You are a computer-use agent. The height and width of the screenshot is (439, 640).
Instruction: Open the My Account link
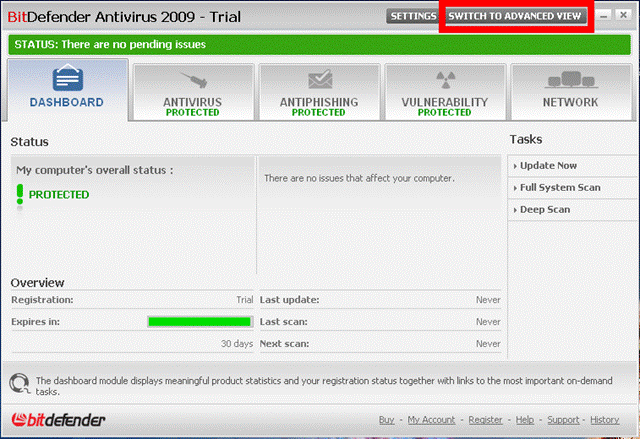pyautogui.click(x=431, y=420)
